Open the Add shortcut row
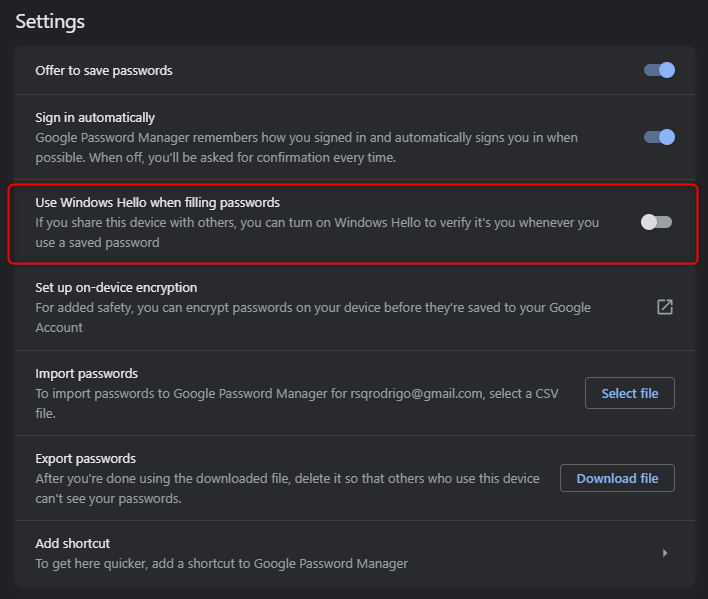 coord(355,553)
